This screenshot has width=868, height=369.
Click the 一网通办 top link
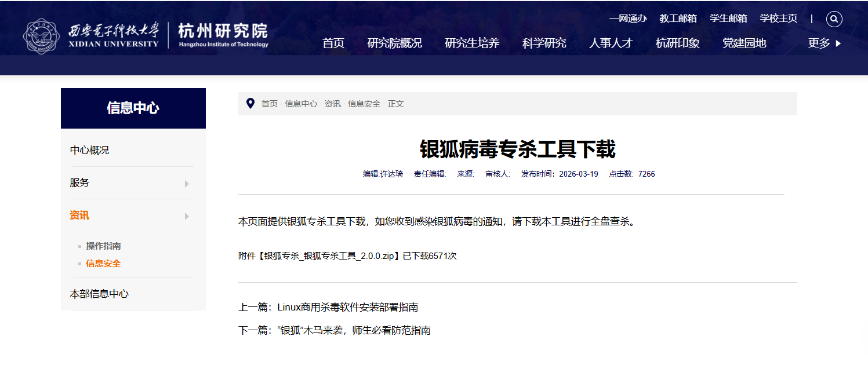[628, 19]
